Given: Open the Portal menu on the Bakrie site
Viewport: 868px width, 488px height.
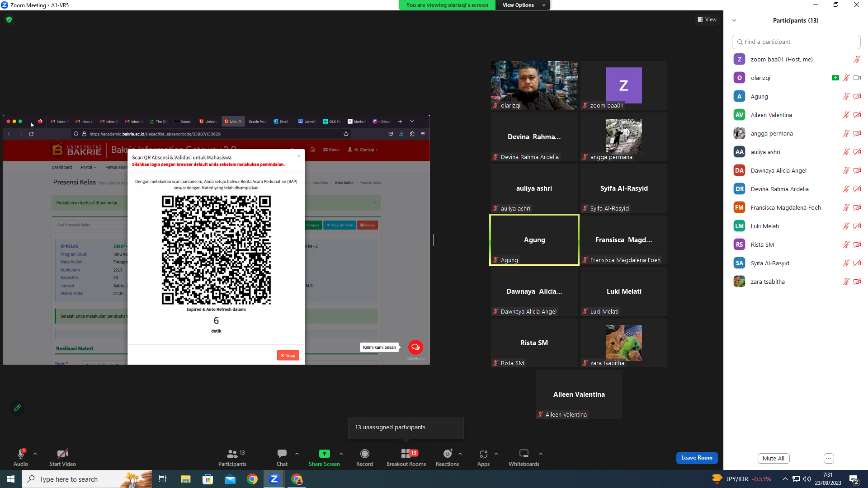Looking at the screenshot, I should [89, 167].
